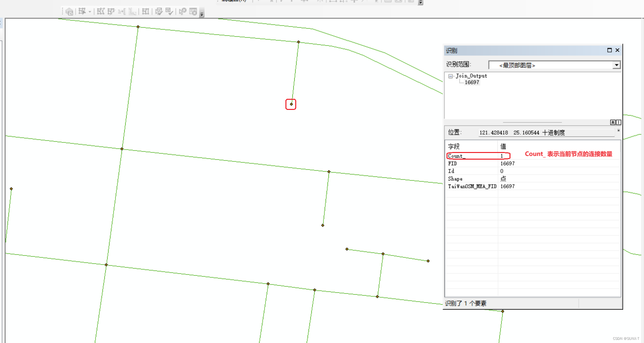Click the dangling node inside red box
Image resolution: width=644 pixels, height=343 pixels.
coord(291,104)
